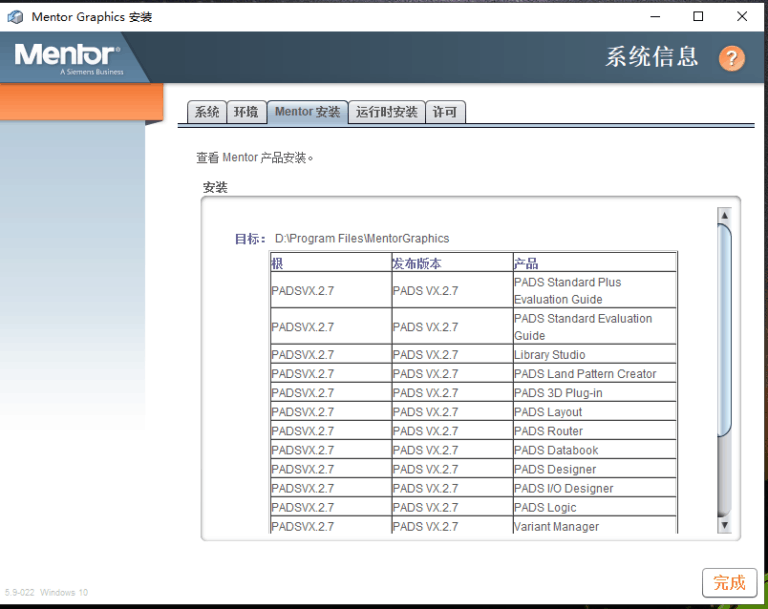The image size is (768, 609).
Task: Click PADSVX.2.7 root in PADS Router row
Action: click(x=331, y=431)
